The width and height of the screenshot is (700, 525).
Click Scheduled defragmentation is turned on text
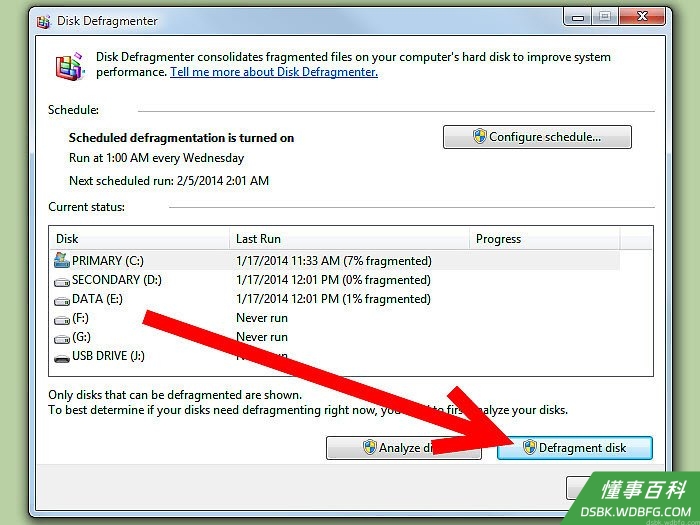click(x=181, y=138)
